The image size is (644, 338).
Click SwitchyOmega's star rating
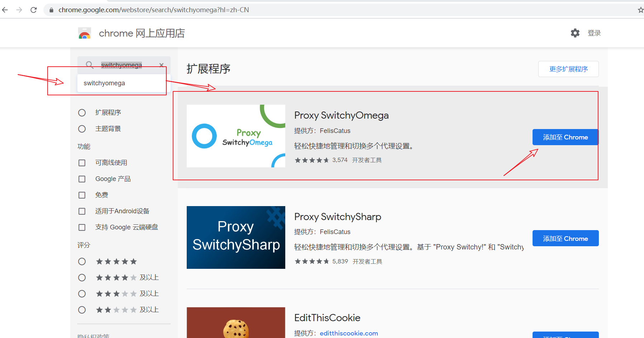(x=312, y=160)
